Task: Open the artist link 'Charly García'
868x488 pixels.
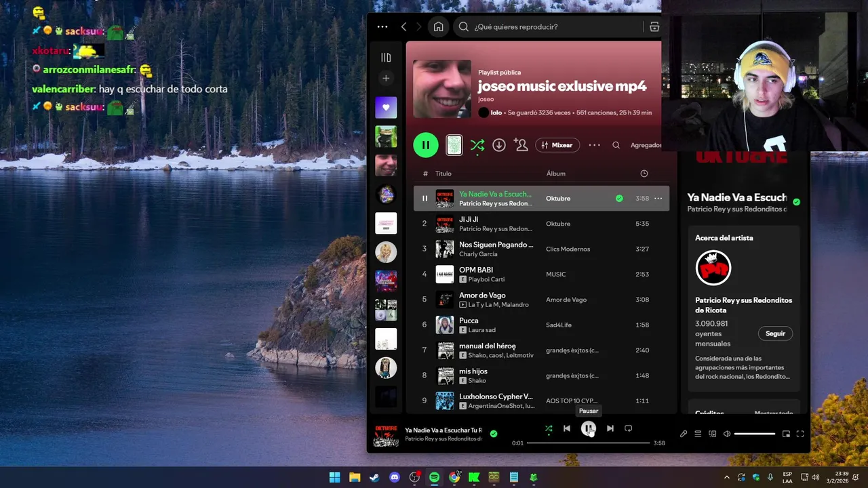Action: pyautogui.click(x=478, y=254)
